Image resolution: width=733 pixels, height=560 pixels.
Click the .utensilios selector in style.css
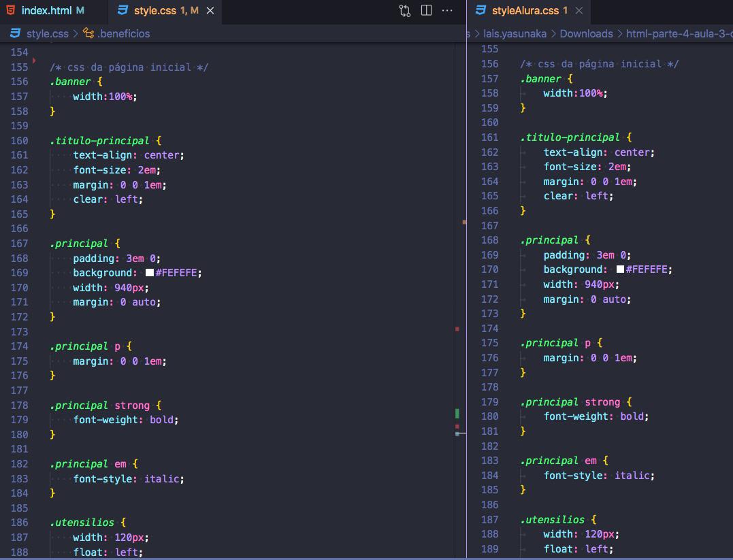[82, 523]
